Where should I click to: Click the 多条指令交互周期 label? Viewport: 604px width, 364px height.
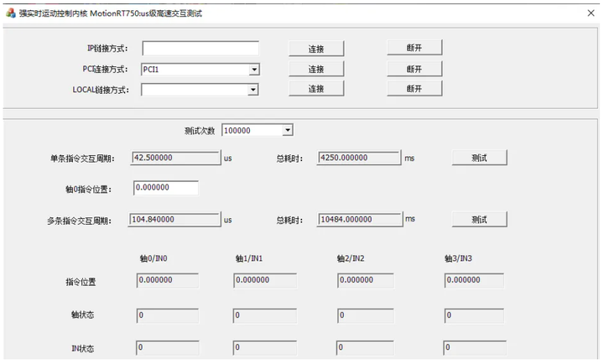pos(80,221)
